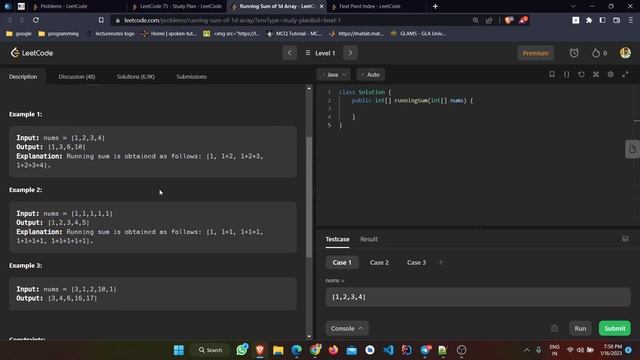
Task: Select Case 2 testcase
Action: tap(379, 262)
